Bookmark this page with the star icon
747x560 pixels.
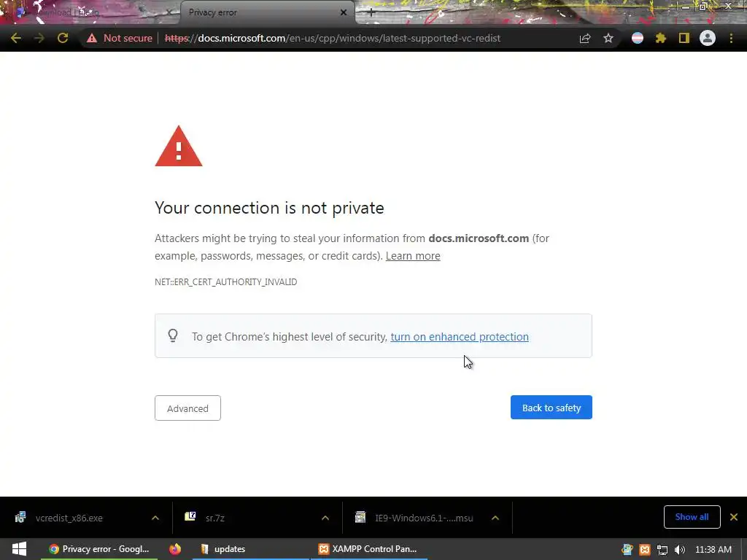click(608, 38)
